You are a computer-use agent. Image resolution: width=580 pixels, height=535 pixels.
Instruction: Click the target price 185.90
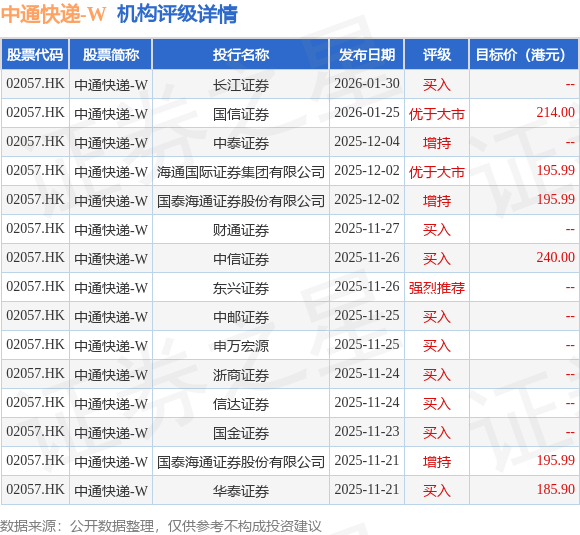click(x=556, y=489)
